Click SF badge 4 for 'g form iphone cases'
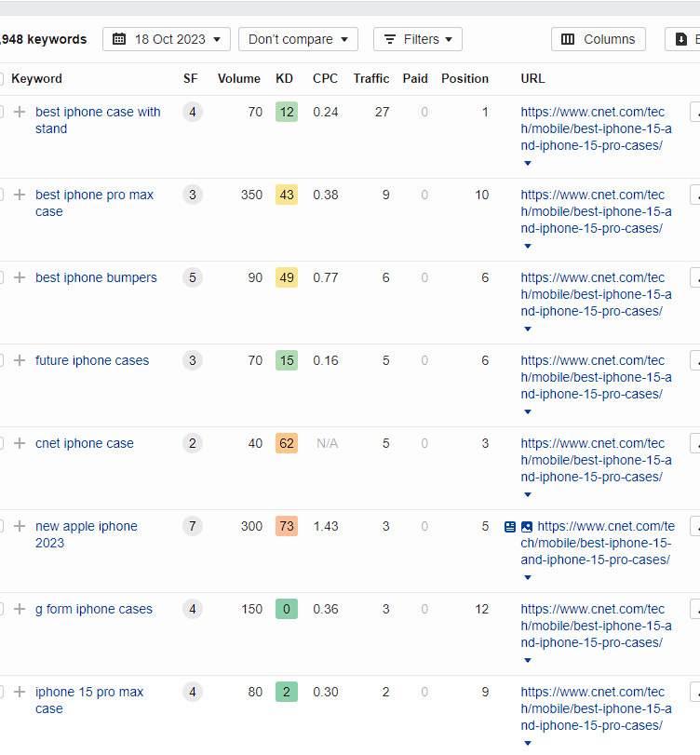The height and width of the screenshot is (755, 700). (192, 609)
